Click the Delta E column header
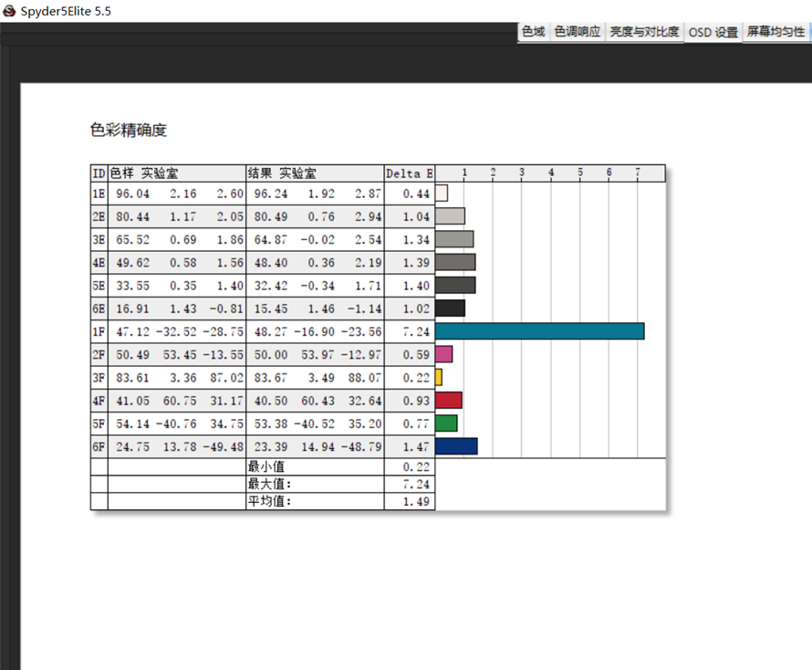812x670 pixels. pyautogui.click(x=409, y=173)
